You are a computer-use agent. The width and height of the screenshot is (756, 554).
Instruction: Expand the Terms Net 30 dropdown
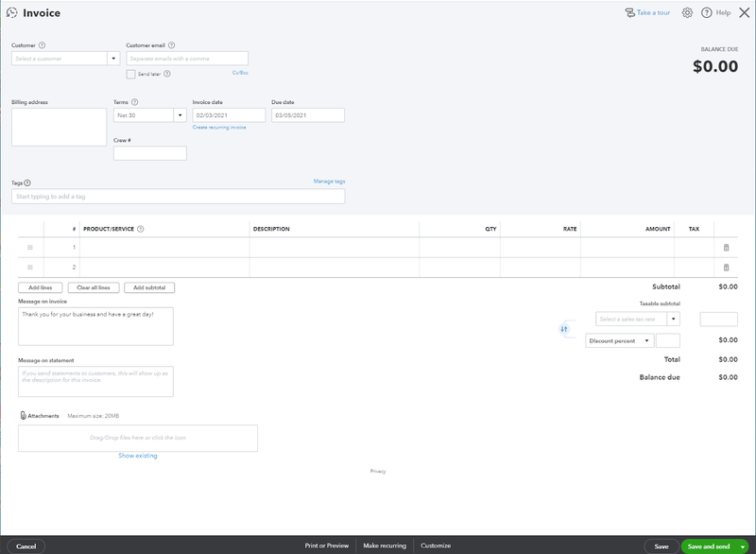[180, 115]
